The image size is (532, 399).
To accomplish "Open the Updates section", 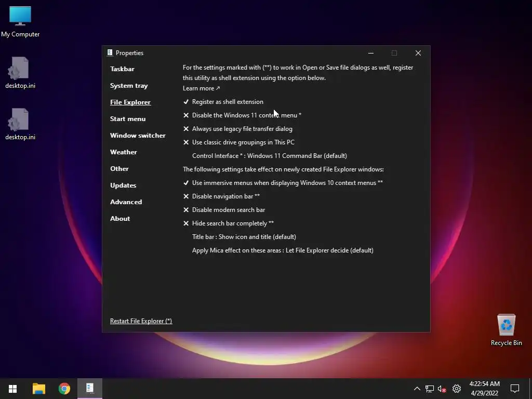I will point(123,185).
